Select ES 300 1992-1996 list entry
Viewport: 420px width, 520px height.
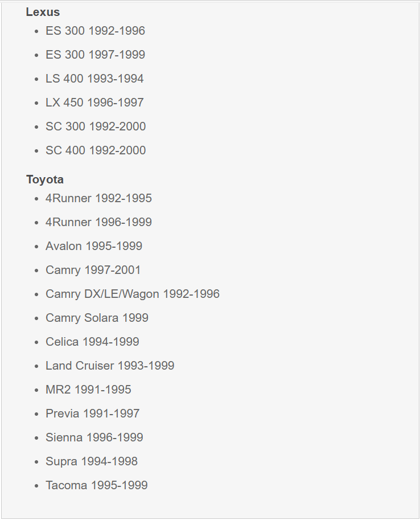click(95, 31)
